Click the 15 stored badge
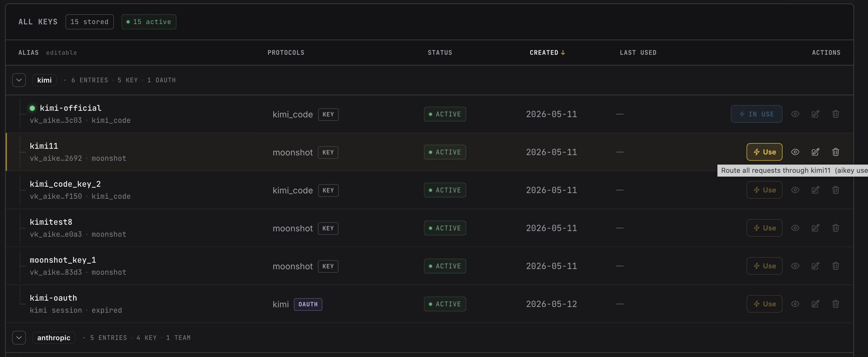Image resolution: width=868 pixels, height=357 pixels. coord(90,22)
